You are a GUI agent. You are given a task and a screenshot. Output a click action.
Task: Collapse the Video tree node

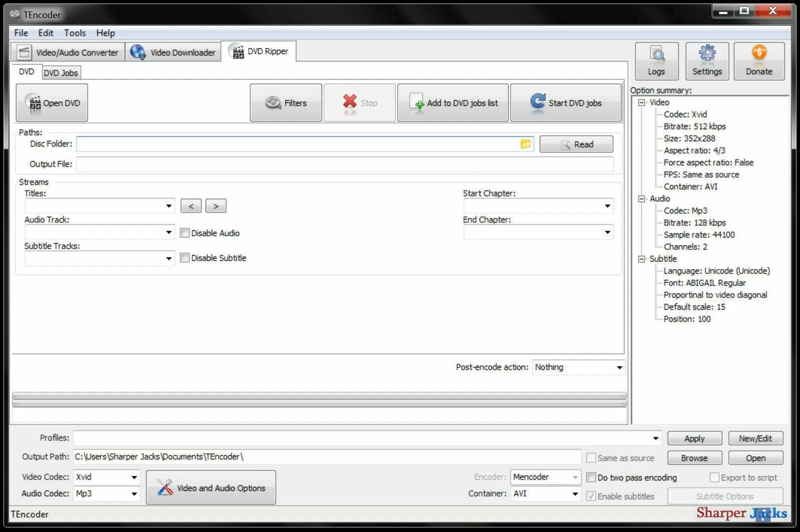(642, 102)
